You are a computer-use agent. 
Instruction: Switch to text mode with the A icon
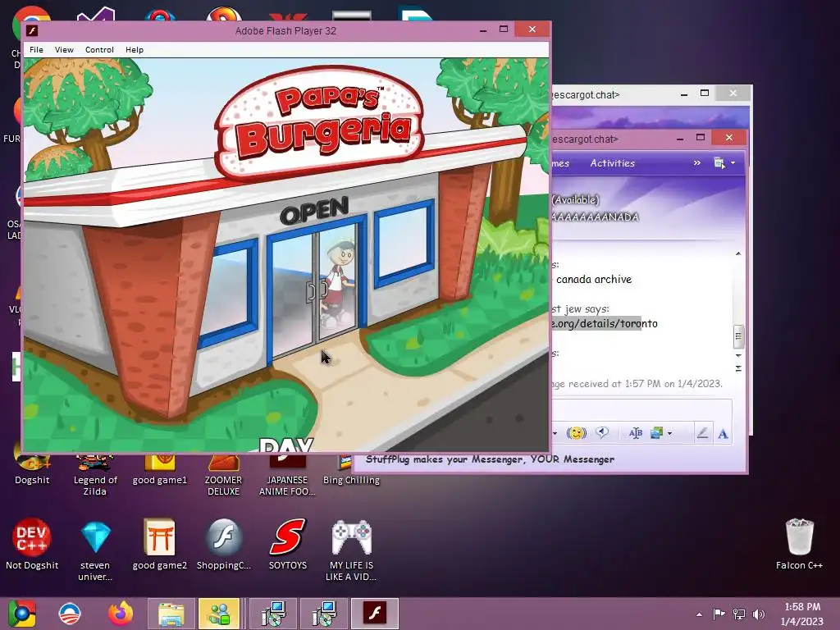[x=723, y=433]
